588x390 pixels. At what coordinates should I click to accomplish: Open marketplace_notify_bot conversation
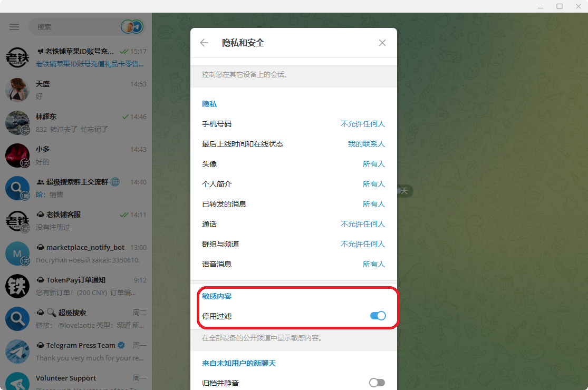pos(76,253)
